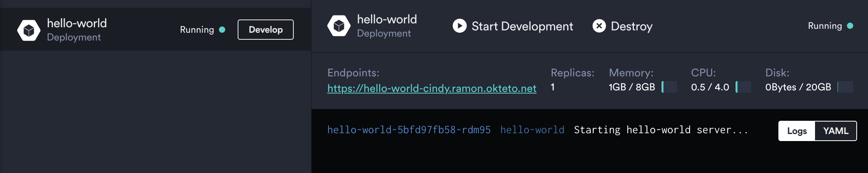Open the hello-world-cindy.ramon.okteto.net endpoint link

pyautogui.click(x=432, y=88)
